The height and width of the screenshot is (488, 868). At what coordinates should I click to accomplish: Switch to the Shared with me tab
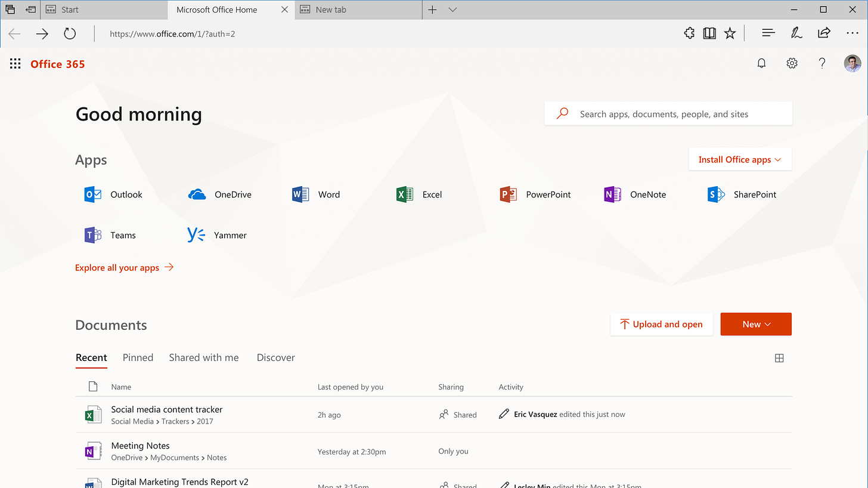[x=204, y=357]
